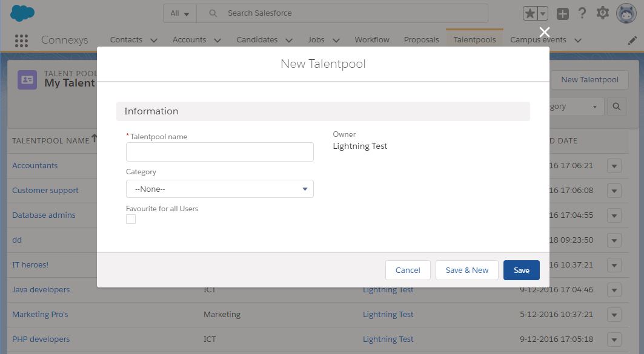Image resolution: width=644 pixels, height=354 pixels.
Task: Click the Connexys app name
Action: 64,40
